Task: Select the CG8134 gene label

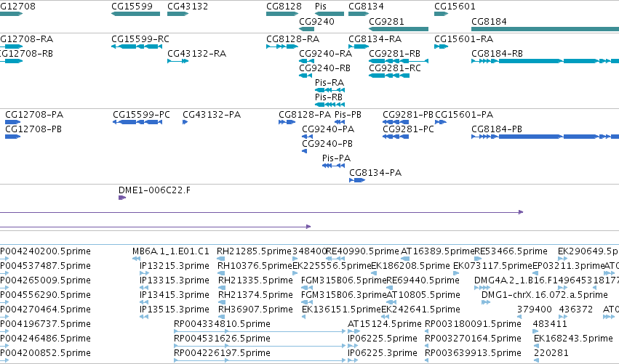Action: pos(366,7)
